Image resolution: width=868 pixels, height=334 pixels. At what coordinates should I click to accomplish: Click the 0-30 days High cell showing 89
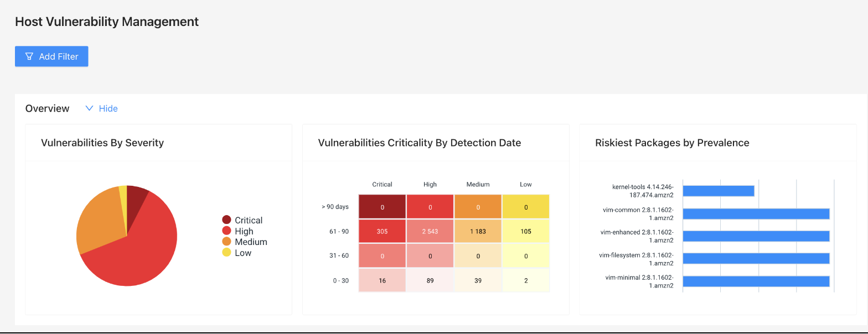click(430, 280)
